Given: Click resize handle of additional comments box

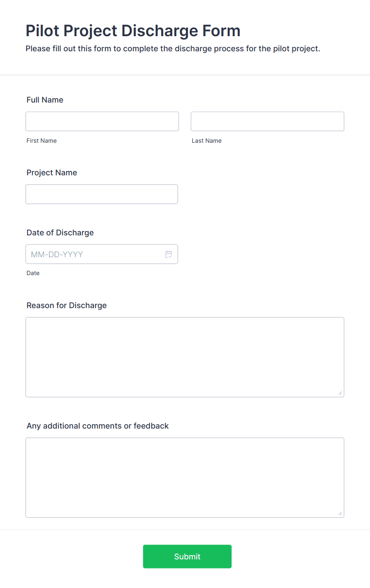Looking at the screenshot, I should tap(340, 514).
